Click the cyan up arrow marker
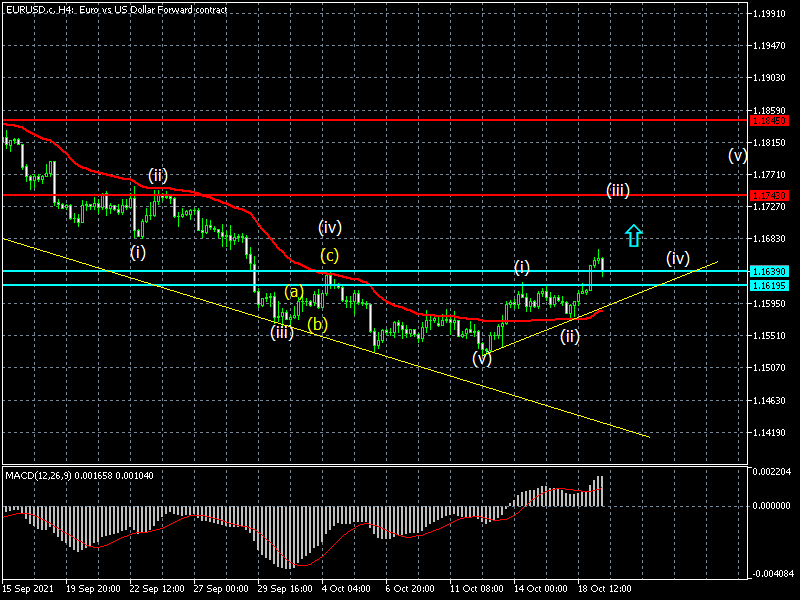Image resolution: width=800 pixels, height=600 pixels. pos(633,236)
